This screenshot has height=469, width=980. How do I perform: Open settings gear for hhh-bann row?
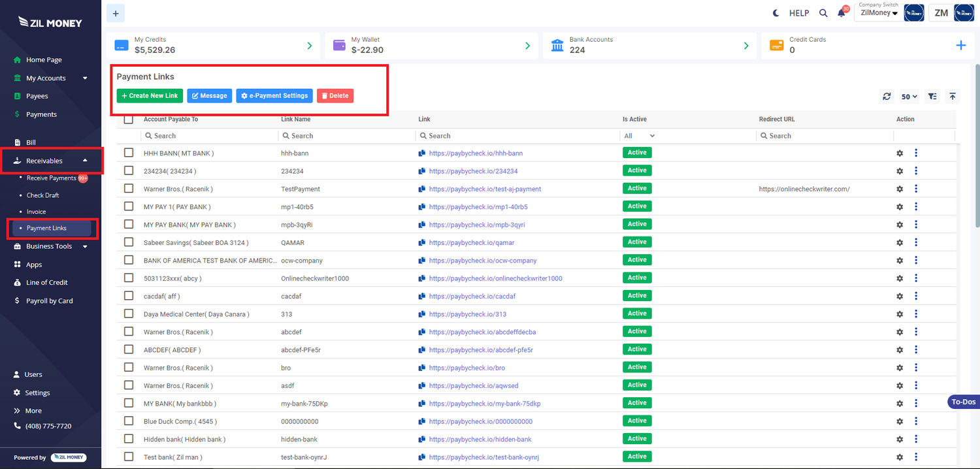point(900,153)
